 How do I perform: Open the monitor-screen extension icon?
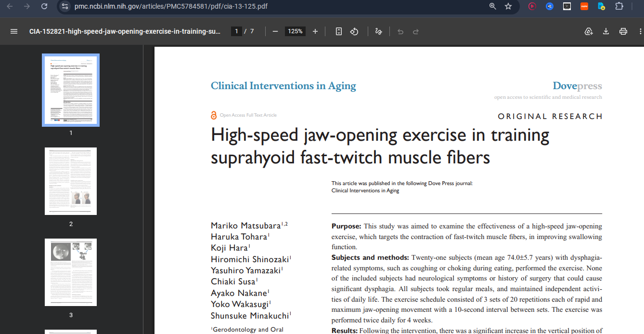(x=567, y=6)
